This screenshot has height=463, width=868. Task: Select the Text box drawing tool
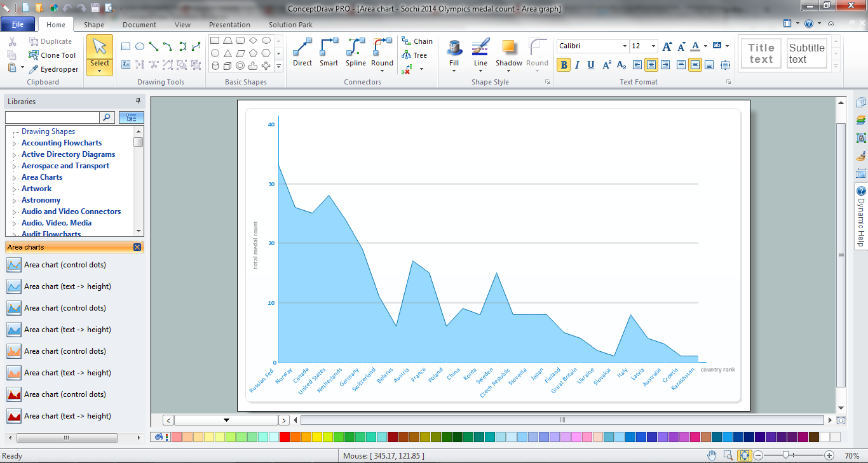click(126, 64)
